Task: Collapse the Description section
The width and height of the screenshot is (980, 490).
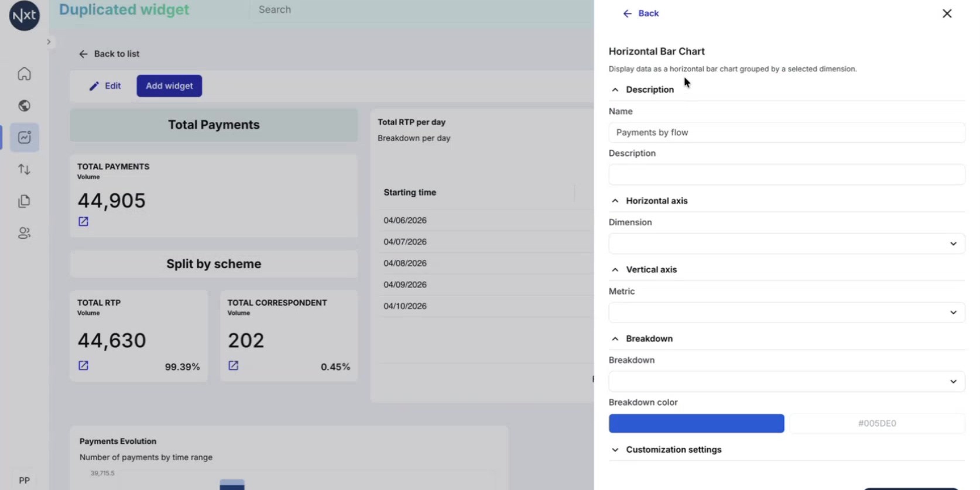Action: (x=615, y=90)
